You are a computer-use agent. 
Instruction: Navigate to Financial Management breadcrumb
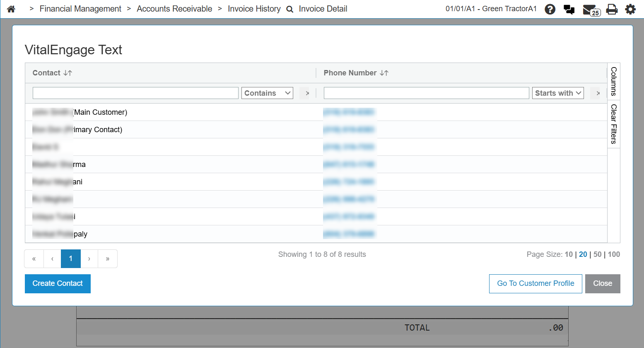(x=80, y=9)
